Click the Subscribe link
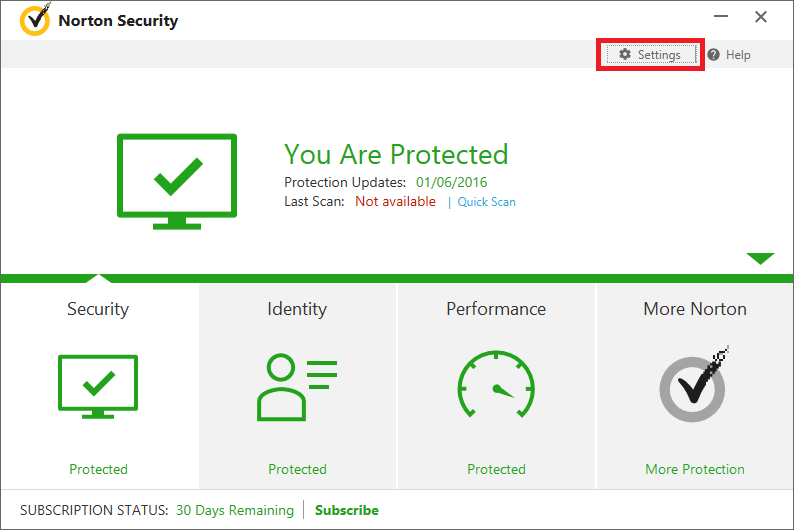 tap(347, 510)
